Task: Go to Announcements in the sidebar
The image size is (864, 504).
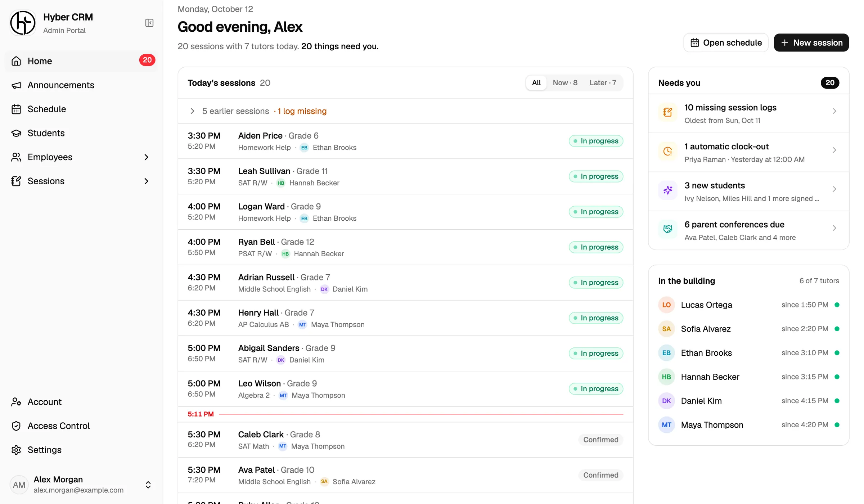Action: pyautogui.click(x=81, y=85)
